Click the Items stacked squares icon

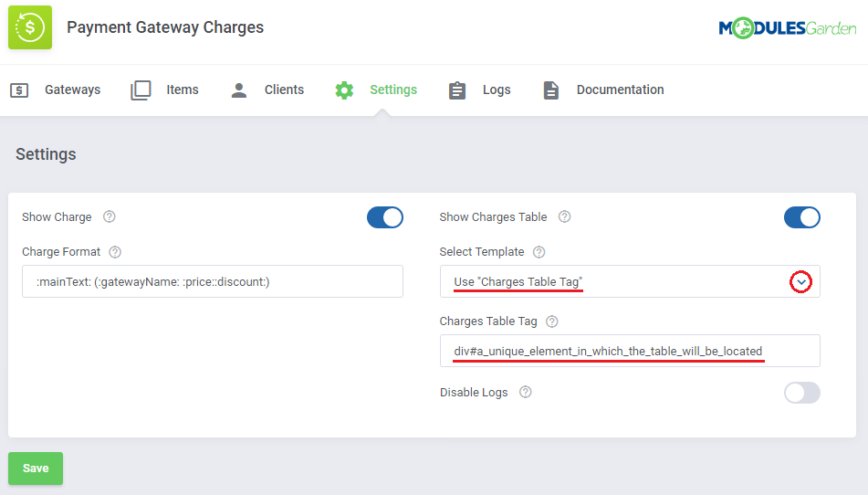point(141,90)
